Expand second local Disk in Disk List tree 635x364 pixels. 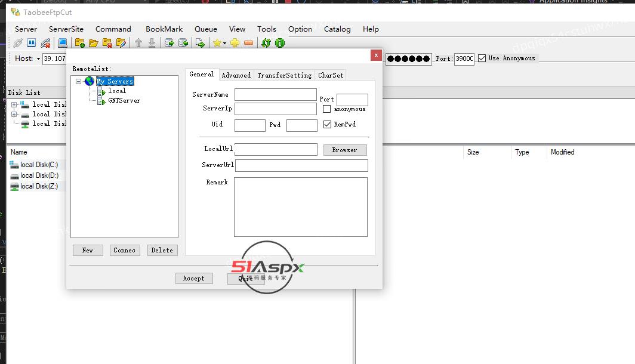tap(14, 114)
